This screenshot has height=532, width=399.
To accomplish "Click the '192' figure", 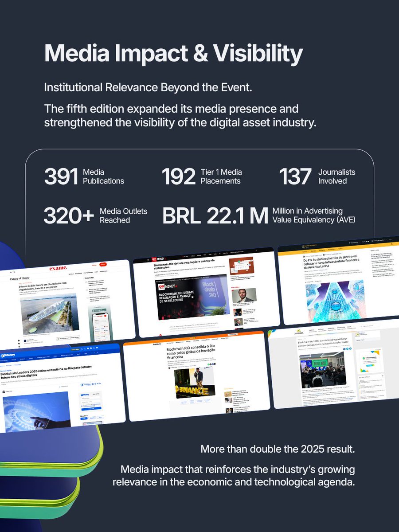I will [179, 176].
